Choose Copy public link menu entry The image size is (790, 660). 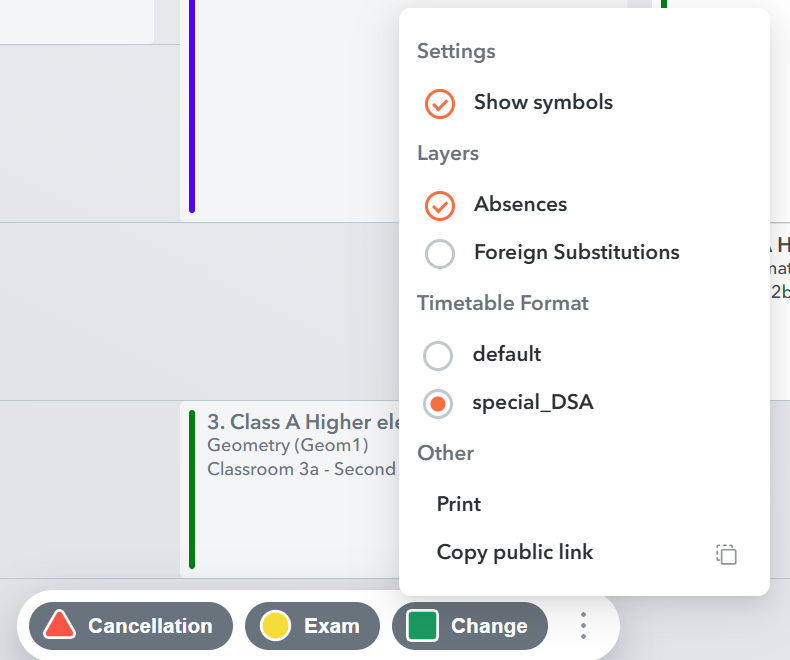[x=515, y=552]
